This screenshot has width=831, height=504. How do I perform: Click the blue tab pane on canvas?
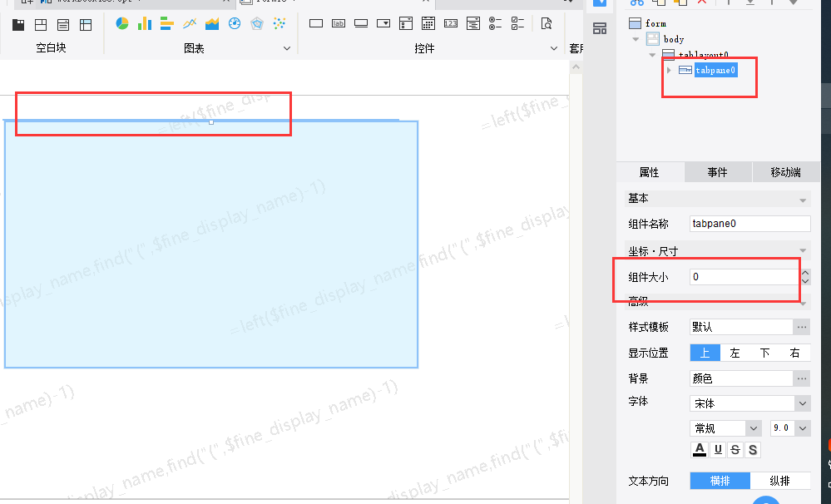pos(211,244)
